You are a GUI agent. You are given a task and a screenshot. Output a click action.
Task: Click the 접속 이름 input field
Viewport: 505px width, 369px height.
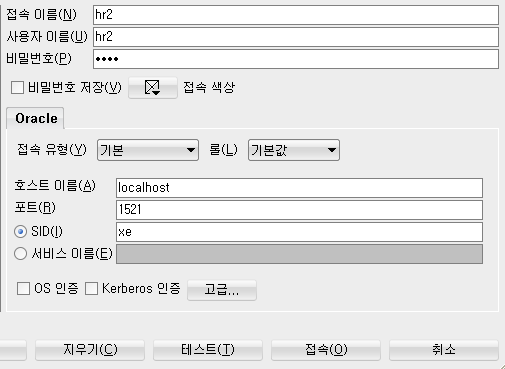(x=296, y=15)
